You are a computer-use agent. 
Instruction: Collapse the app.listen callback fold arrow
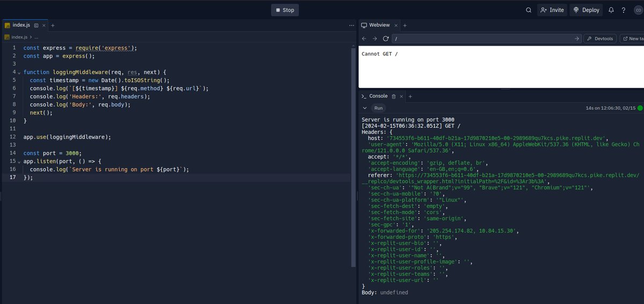(19, 161)
